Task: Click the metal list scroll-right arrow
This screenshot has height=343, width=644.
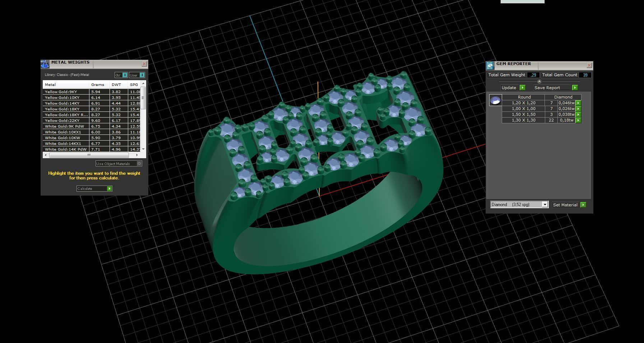Action: [137, 155]
